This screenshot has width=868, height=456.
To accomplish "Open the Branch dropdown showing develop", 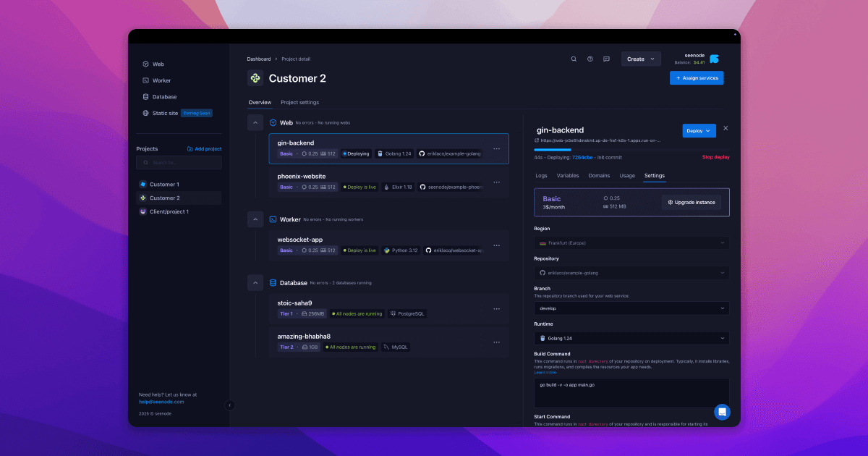I will (631, 308).
